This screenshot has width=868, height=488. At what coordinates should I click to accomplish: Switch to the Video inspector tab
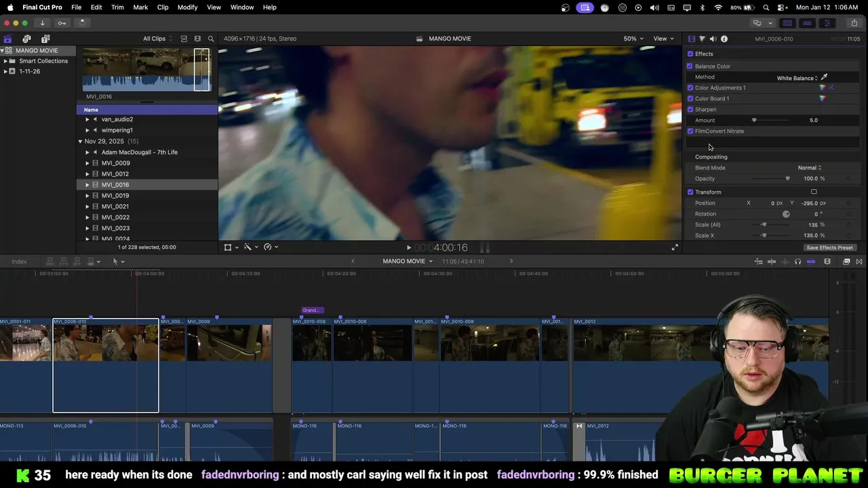coord(691,39)
